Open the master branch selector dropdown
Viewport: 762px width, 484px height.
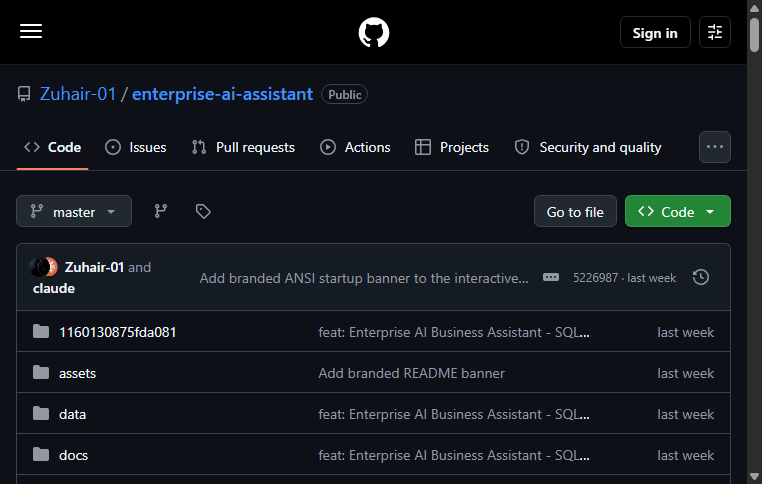pos(74,211)
